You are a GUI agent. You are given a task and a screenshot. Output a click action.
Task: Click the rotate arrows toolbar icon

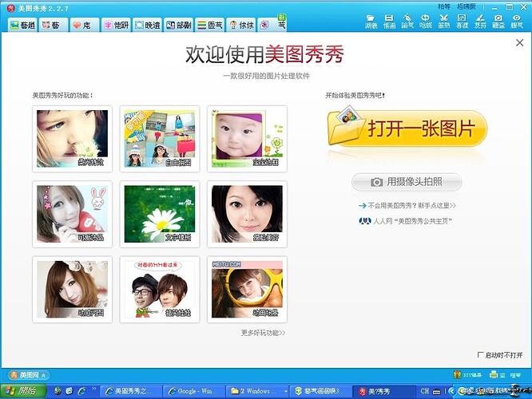coord(426,22)
